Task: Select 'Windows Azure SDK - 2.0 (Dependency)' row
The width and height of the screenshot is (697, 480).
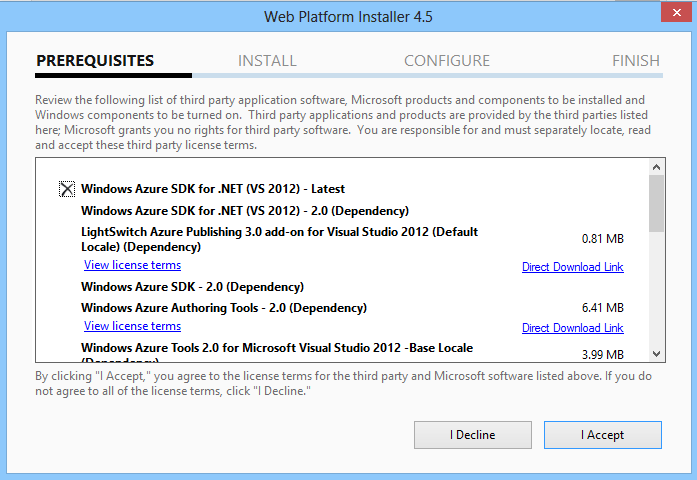Action: point(192,287)
